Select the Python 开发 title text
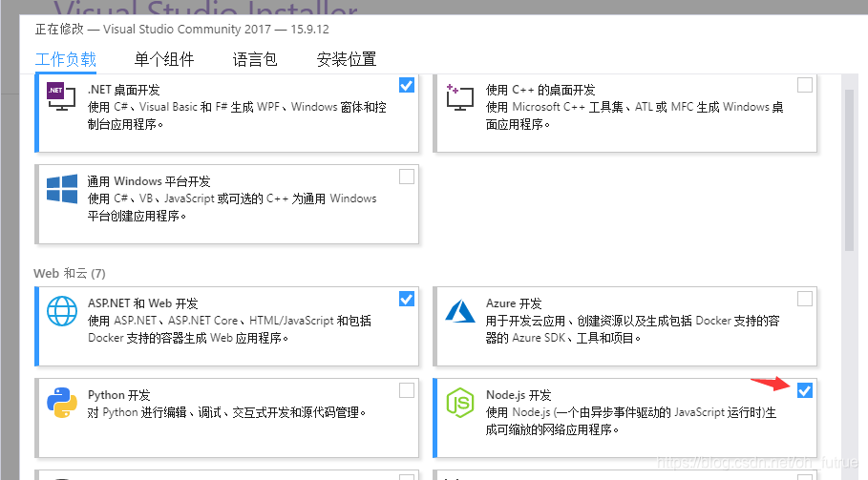Image resolution: width=868 pixels, height=480 pixels. (119, 395)
